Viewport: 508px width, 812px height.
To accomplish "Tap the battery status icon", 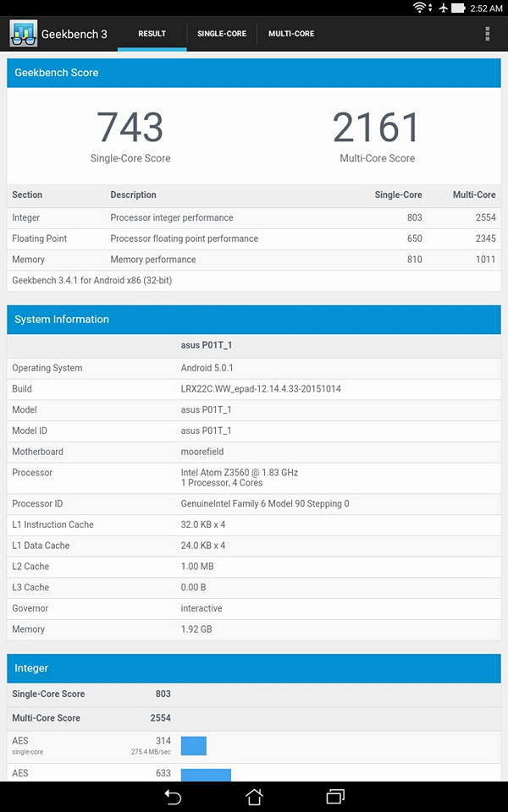I will 458,8.
